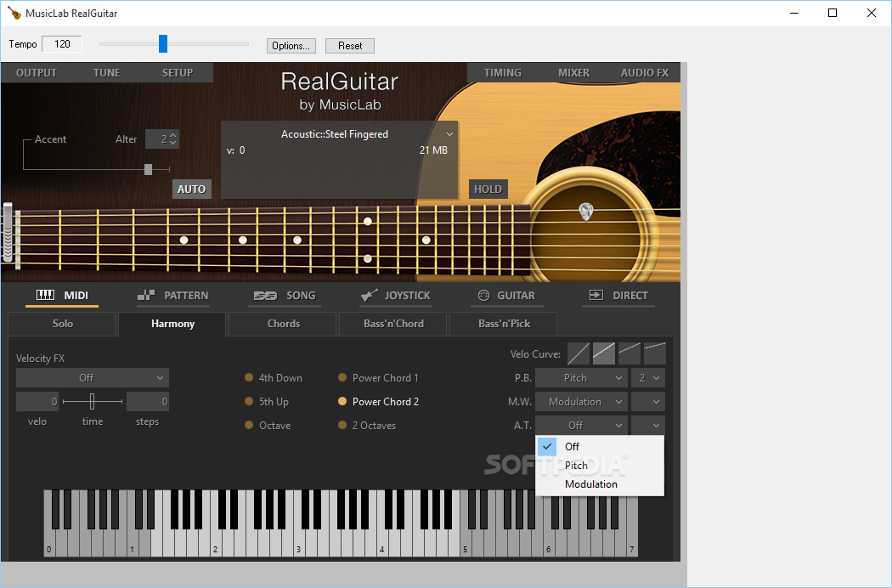Enable the 4th Down harmony option

click(249, 376)
